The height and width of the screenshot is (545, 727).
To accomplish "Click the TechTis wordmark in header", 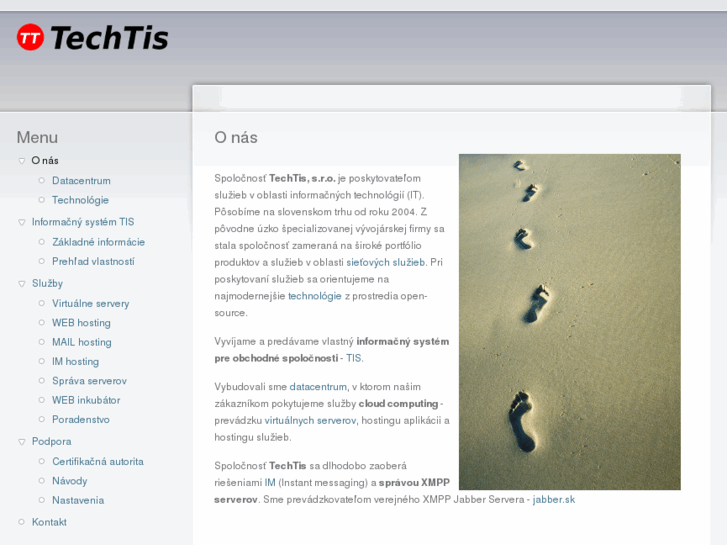I will point(109,38).
